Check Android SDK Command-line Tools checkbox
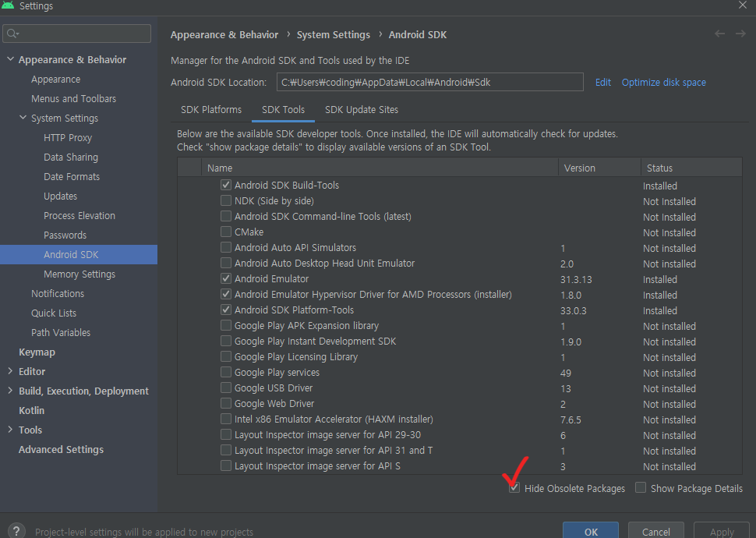756x538 pixels. tap(226, 216)
